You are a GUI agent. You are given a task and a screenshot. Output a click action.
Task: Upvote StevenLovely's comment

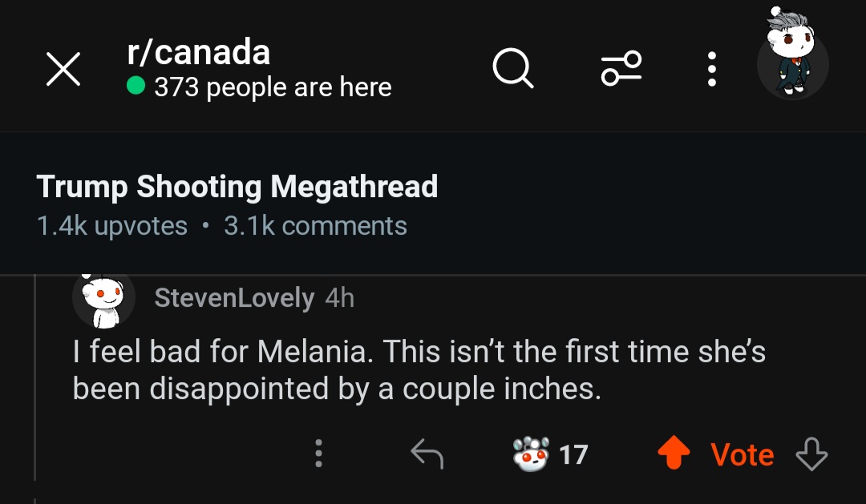pyautogui.click(x=674, y=455)
